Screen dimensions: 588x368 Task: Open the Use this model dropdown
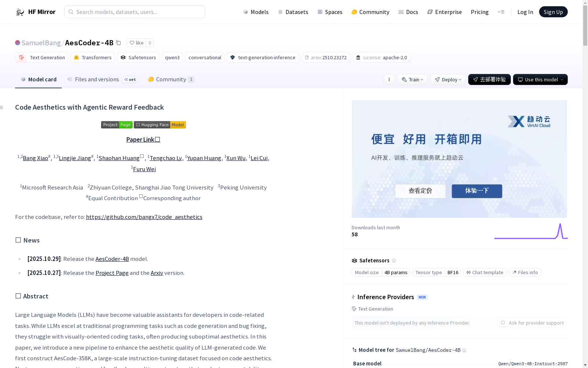coord(540,79)
